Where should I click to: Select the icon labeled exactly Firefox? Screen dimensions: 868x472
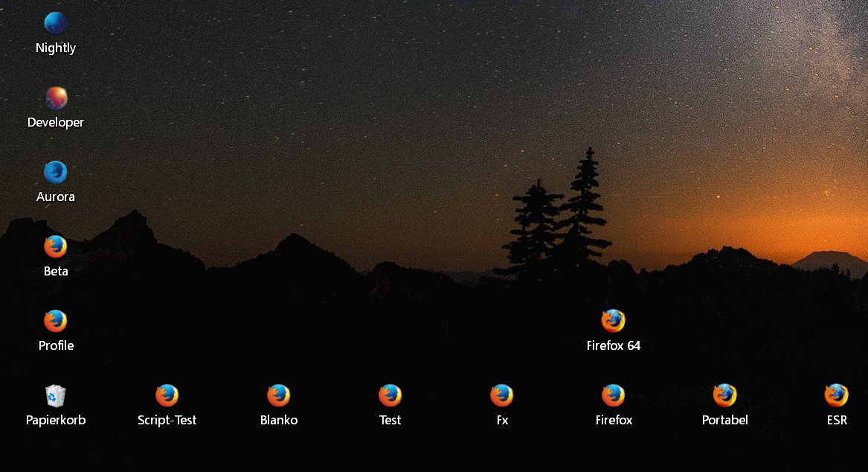pyautogui.click(x=614, y=395)
